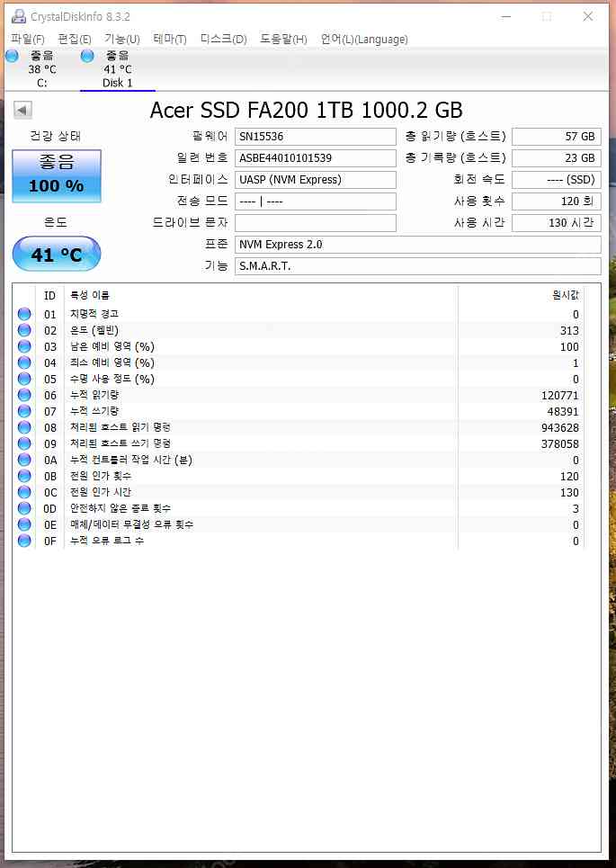
Task: Open the 파일(F) menu
Action: tap(28, 40)
